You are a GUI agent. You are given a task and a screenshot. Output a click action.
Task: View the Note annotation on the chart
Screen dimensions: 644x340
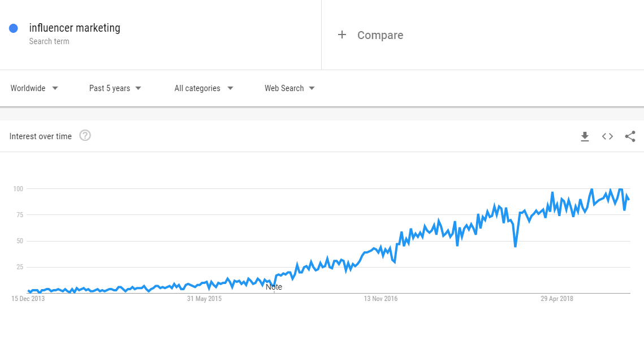274,287
